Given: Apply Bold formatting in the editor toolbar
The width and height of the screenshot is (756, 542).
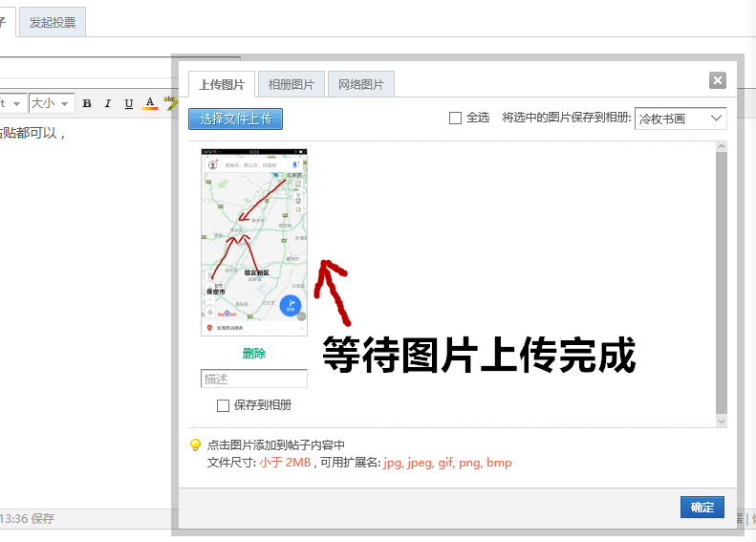Looking at the screenshot, I should coord(87,103).
